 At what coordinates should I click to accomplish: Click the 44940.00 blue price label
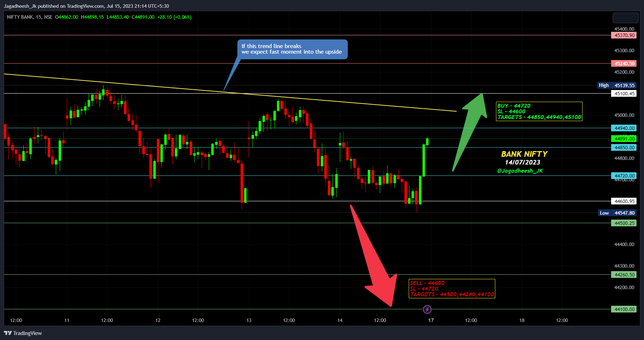pyautogui.click(x=624, y=128)
